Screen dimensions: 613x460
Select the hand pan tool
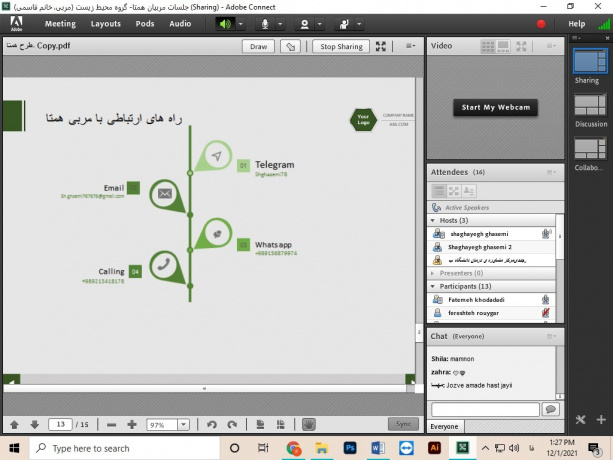[x=308, y=424]
